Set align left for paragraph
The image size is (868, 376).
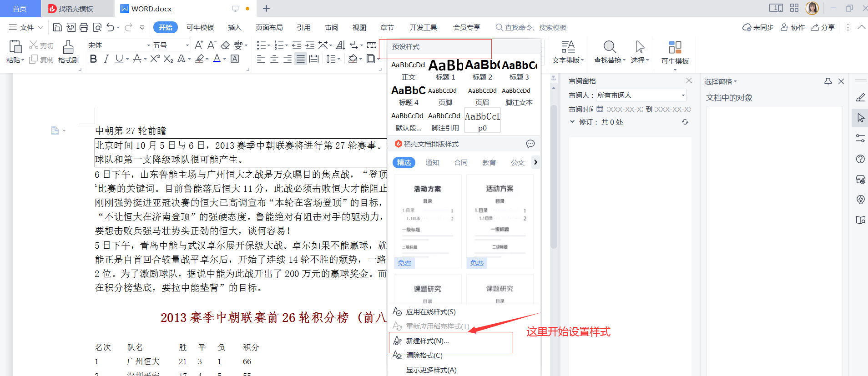click(261, 59)
